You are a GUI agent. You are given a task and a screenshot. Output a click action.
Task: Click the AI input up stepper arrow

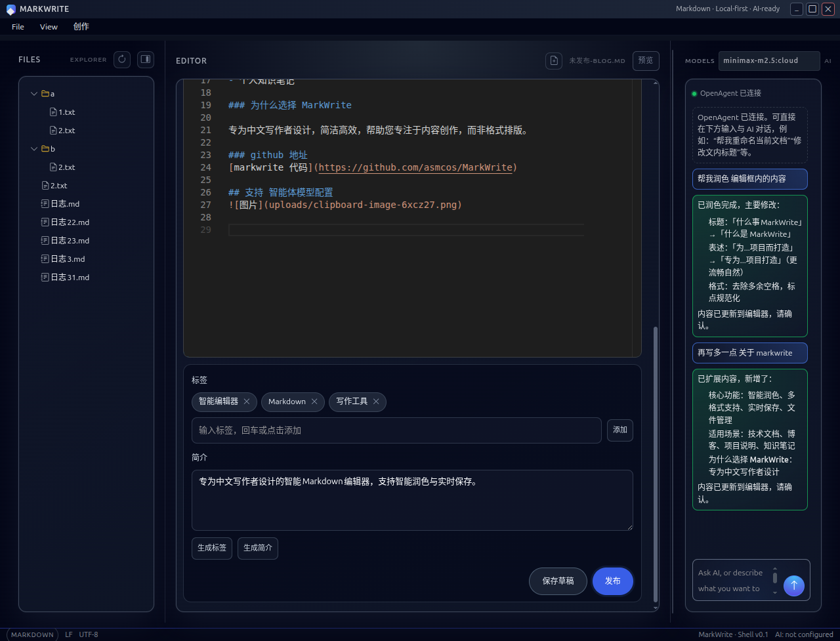774,569
